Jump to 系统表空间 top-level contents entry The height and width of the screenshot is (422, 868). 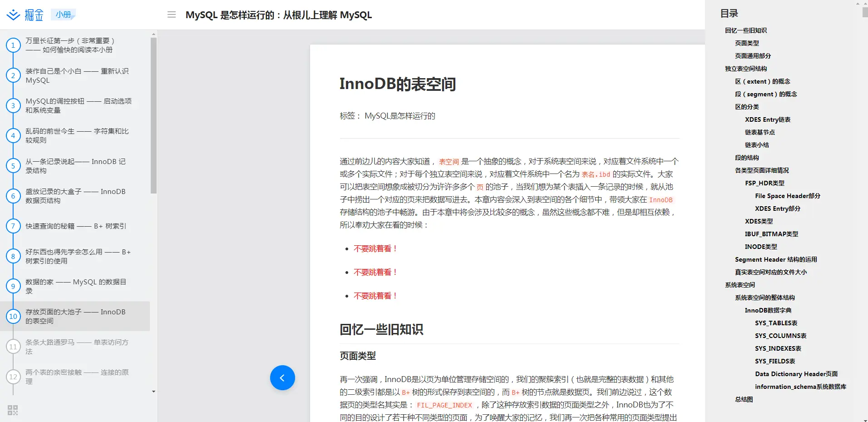[x=740, y=285]
